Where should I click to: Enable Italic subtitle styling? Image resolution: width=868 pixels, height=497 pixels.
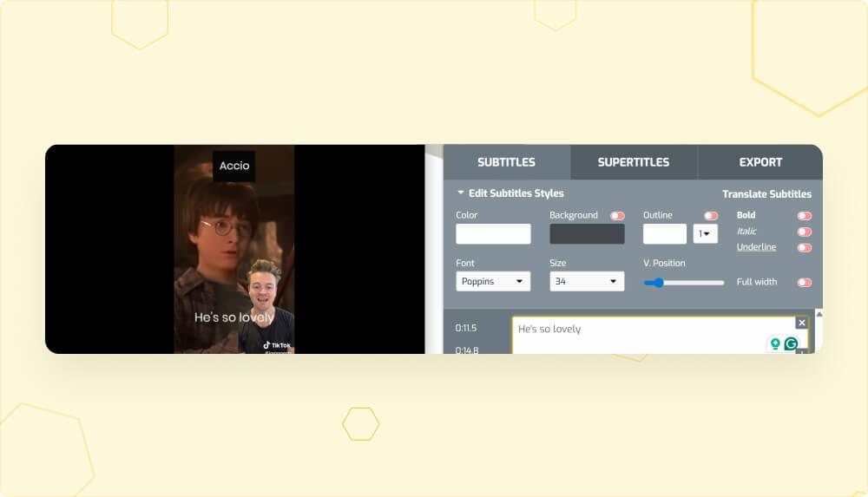[805, 232]
